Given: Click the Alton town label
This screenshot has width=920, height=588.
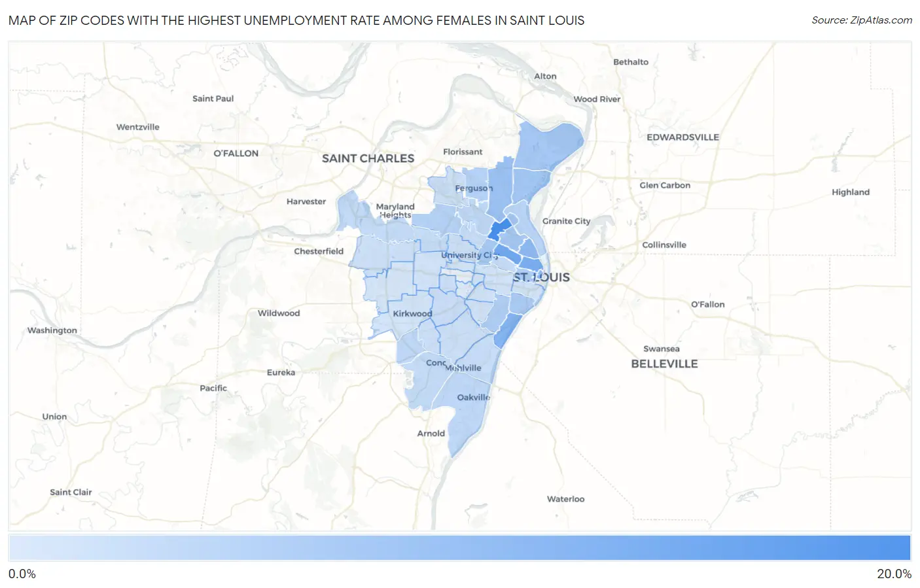Looking at the screenshot, I should tap(545, 77).
